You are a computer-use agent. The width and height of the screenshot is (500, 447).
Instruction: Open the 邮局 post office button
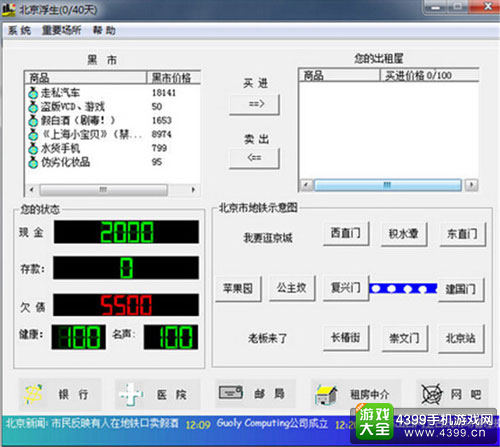pyautogui.click(x=256, y=393)
